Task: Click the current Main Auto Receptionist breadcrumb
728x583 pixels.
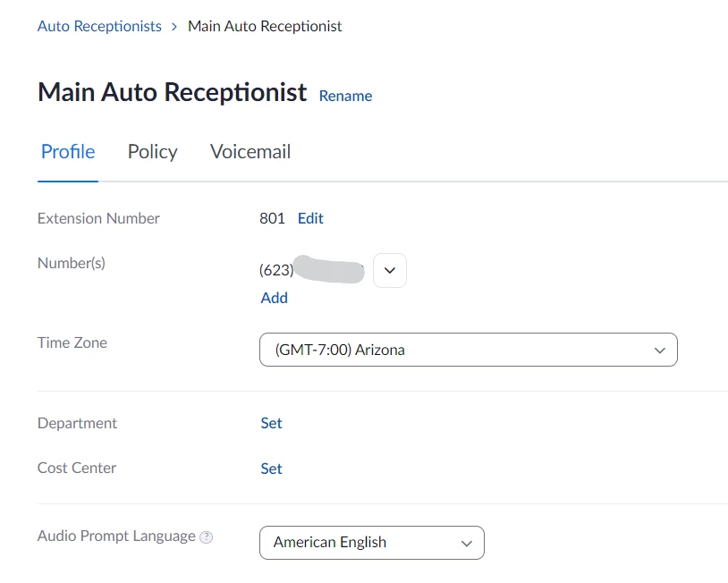Action: pyautogui.click(x=265, y=26)
